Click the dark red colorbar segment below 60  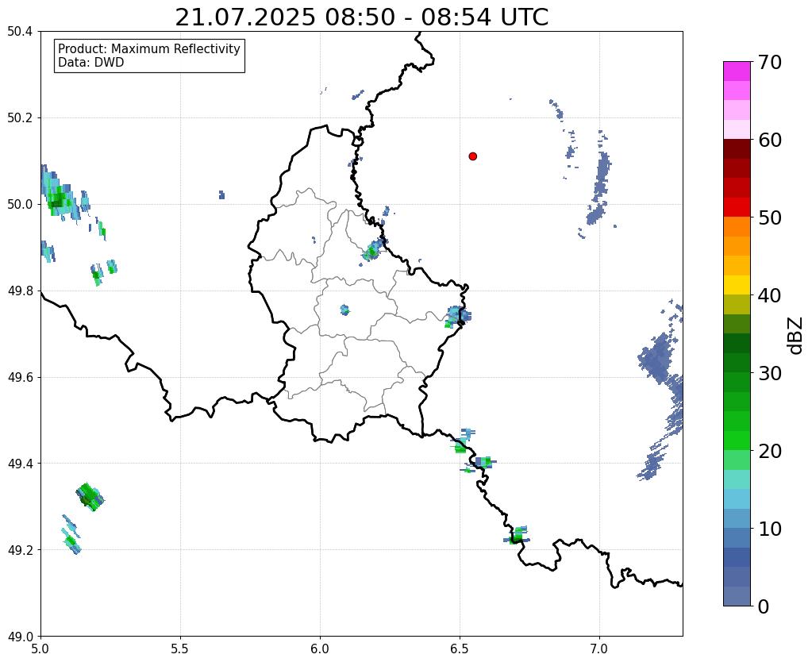pyautogui.click(x=737, y=149)
